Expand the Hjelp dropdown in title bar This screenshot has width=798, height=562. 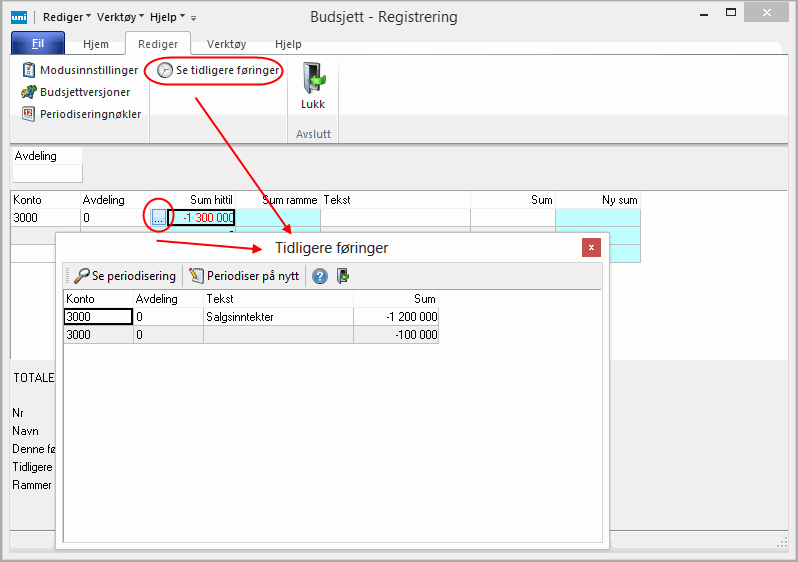click(167, 17)
